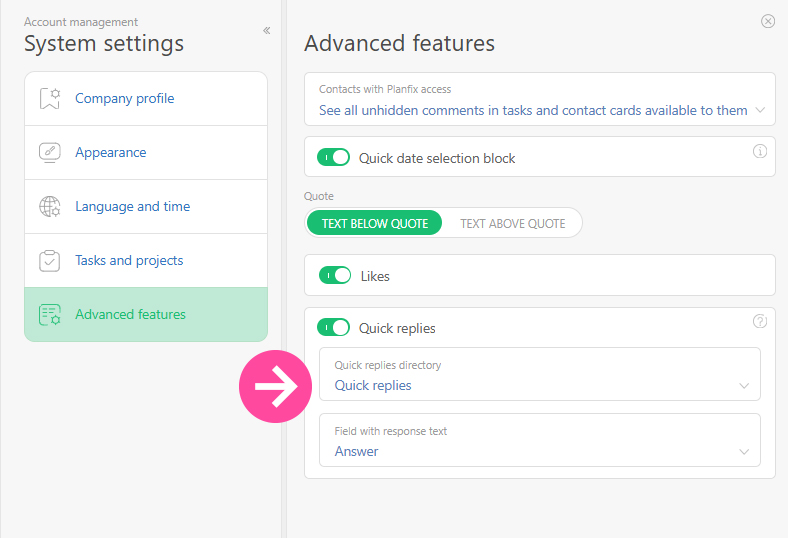Screen dimensions: 788x538
Task: Select the Text Above Quote option
Action: [x=512, y=223]
